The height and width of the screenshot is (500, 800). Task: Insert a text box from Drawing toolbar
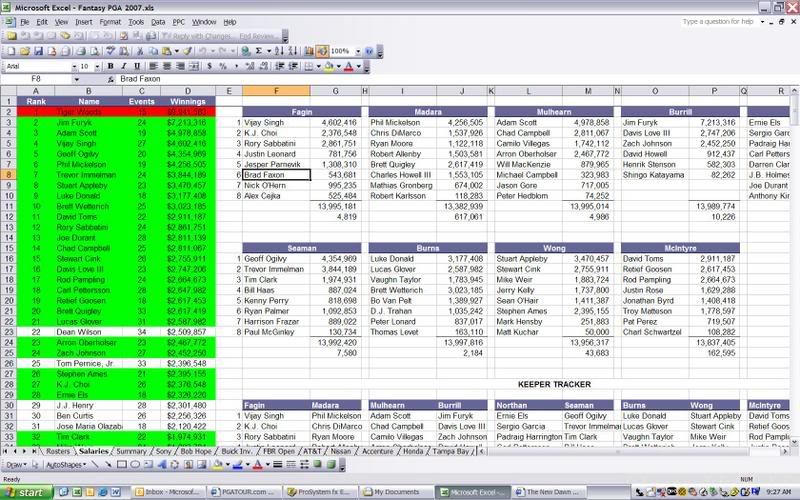click(x=148, y=464)
